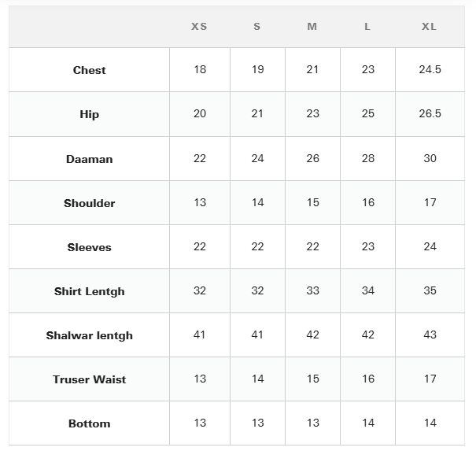Select the XL Daaman value 30
The image size is (476, 451).
pos(430,158)
